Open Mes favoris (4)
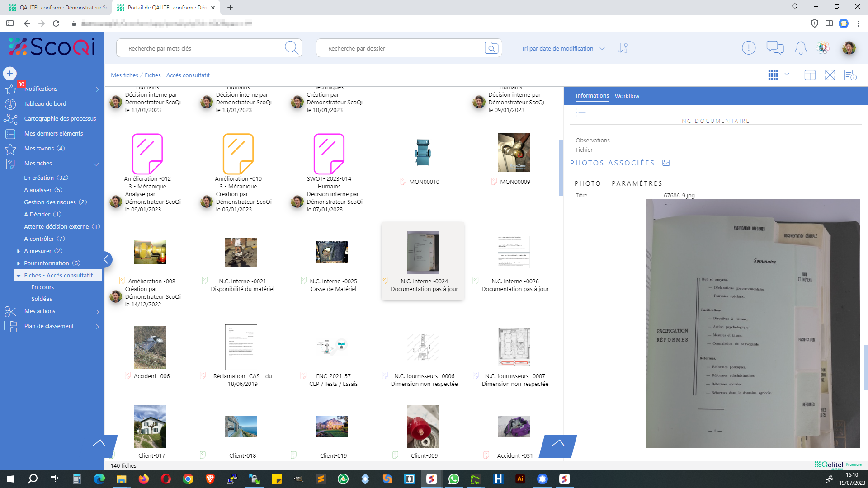This screenshot has width=868, height=488. [x=44, y=148]
